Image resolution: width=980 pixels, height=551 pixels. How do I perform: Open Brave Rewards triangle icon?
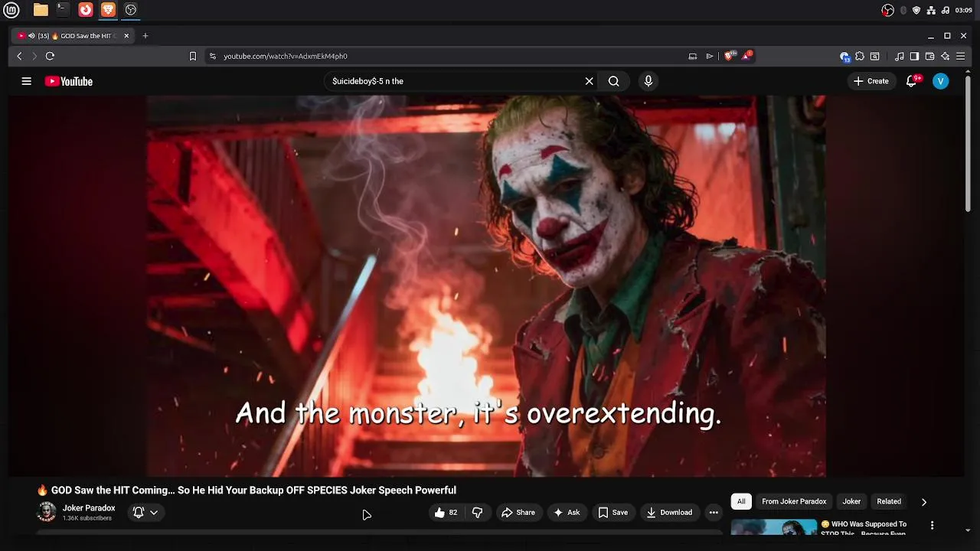click(x=746, y=56)
